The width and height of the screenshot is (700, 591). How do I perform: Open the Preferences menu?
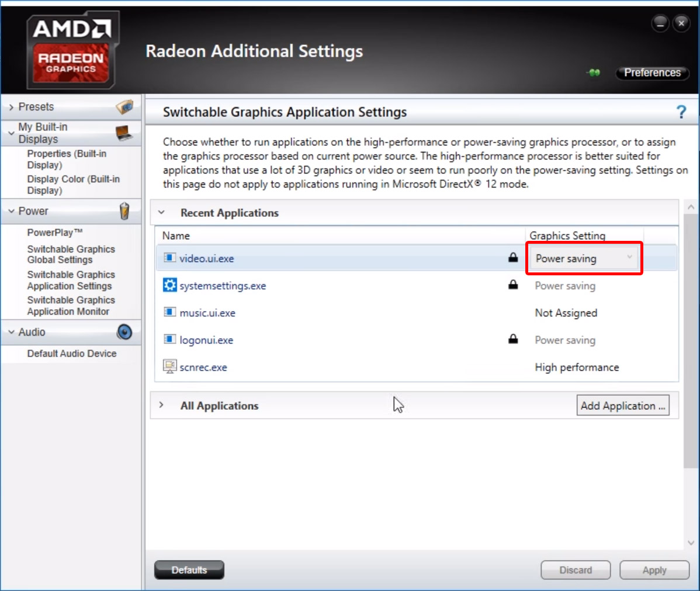click(652, 73)
